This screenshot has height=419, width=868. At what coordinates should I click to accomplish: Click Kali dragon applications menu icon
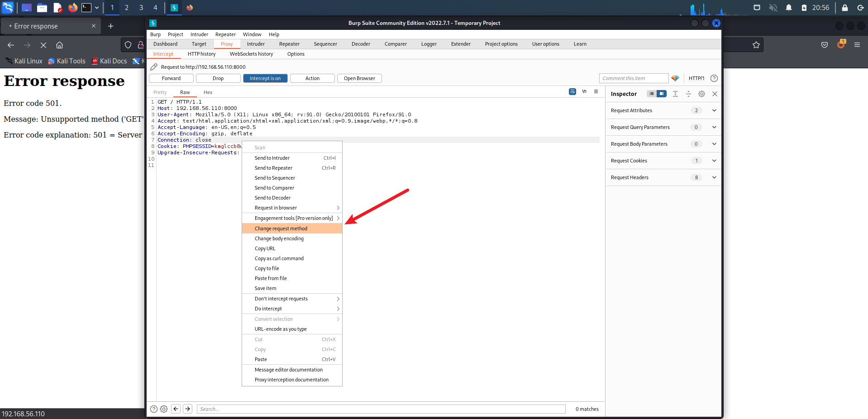point(8,7)
